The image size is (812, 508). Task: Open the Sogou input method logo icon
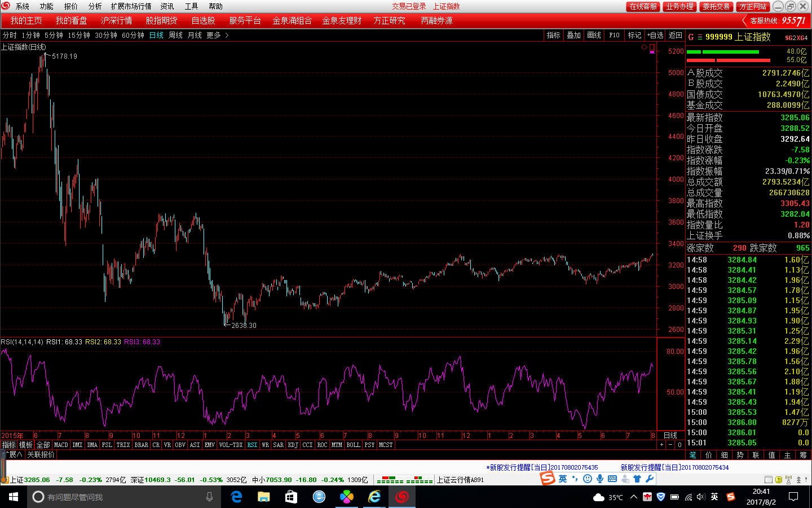[548, 478]
